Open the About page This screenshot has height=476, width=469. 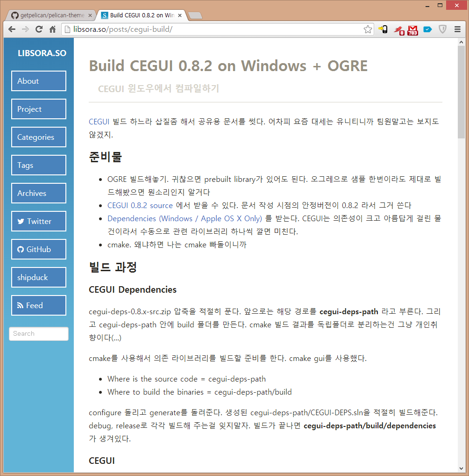pyautogui.click(x=39, y=81)
